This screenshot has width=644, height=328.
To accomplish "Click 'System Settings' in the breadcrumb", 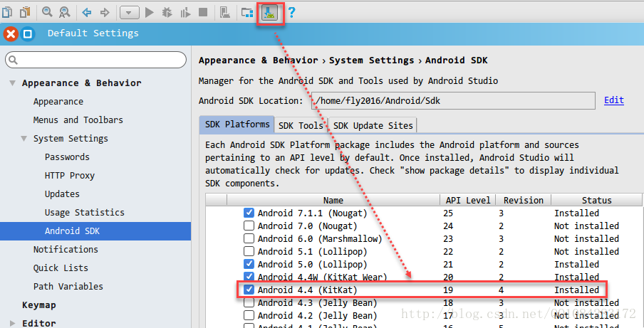I will 372,60.
